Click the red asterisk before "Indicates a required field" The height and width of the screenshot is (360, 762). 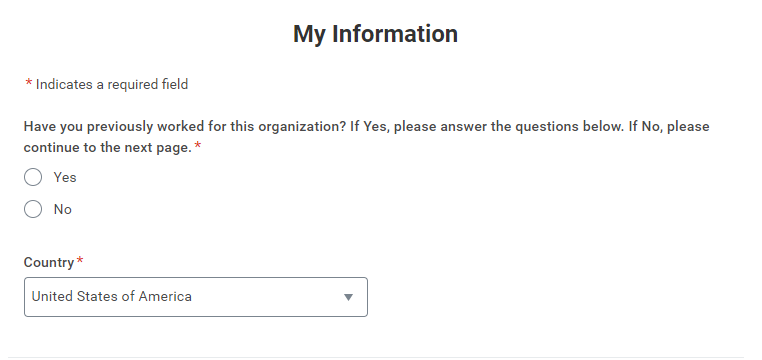tap(29, 83)
